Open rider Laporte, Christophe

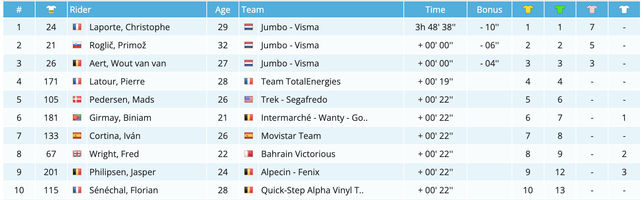click(x=130, y=27)
